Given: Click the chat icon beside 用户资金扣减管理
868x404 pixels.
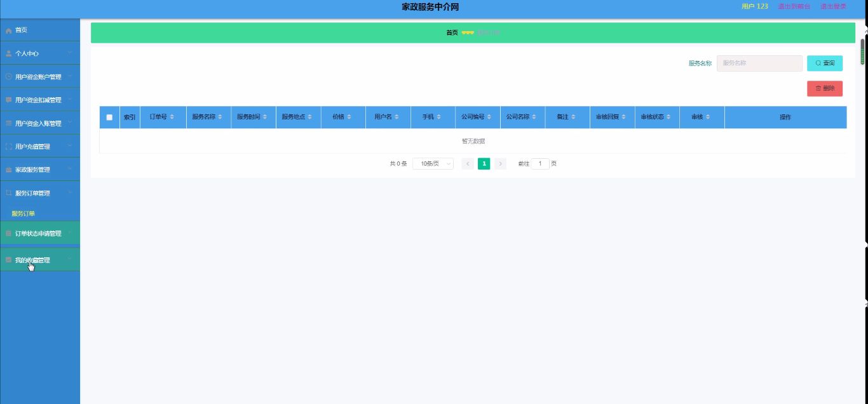Looking at the screenshot, I should point(9,100).
